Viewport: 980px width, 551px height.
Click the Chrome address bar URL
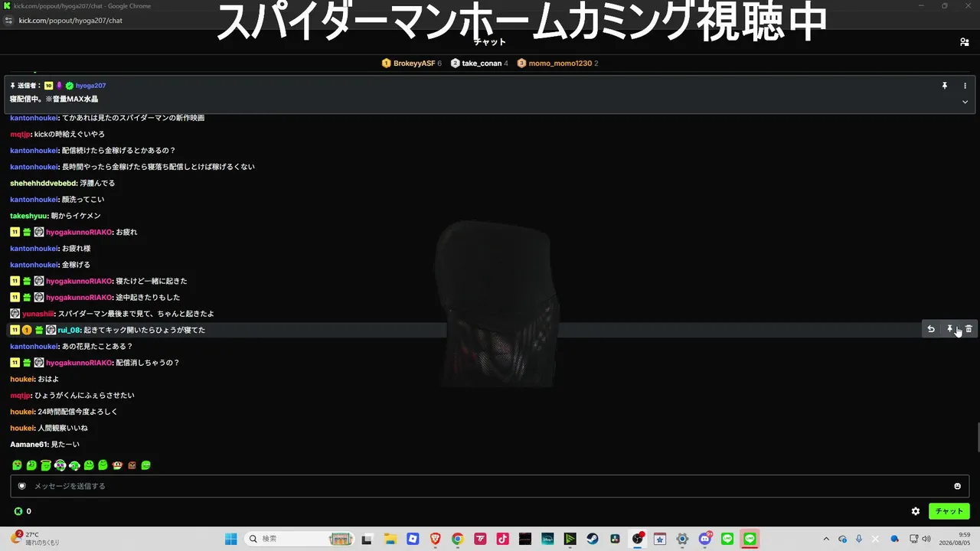click(70, 21)
